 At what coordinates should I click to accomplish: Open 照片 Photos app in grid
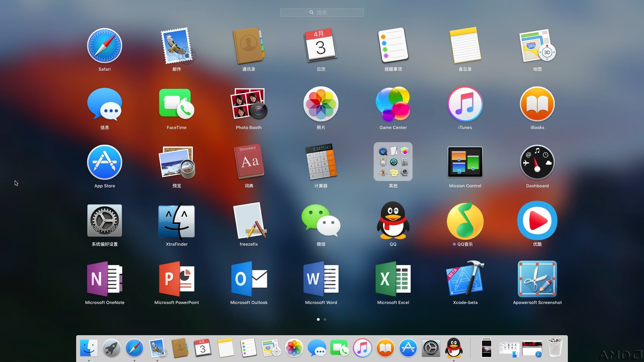point(321,104)
